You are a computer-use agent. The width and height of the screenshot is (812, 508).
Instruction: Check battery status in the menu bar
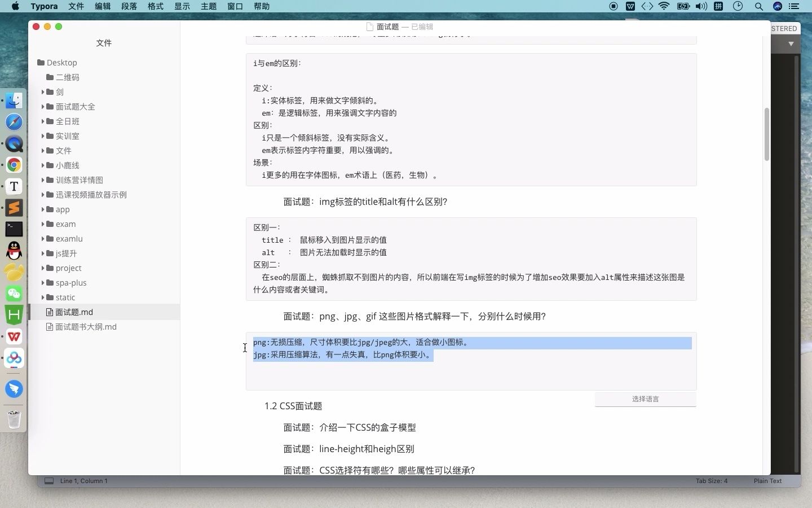683,6
